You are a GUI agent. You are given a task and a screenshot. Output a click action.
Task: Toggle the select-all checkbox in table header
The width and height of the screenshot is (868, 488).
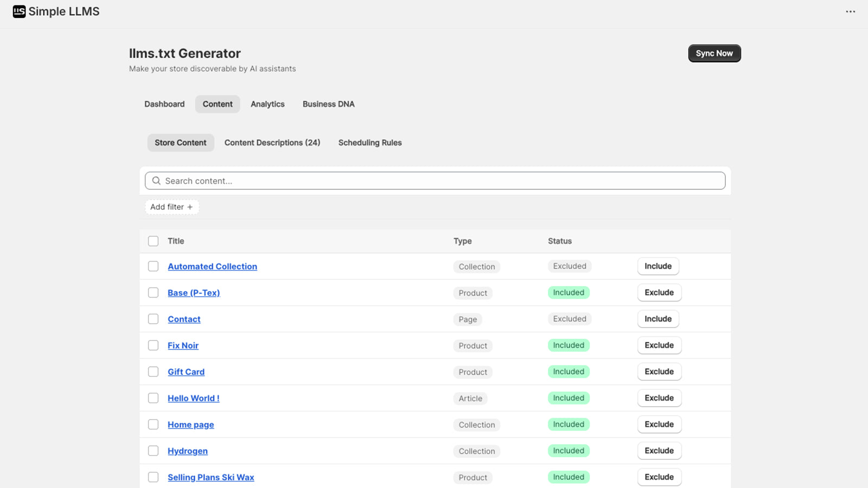point(154,241)
